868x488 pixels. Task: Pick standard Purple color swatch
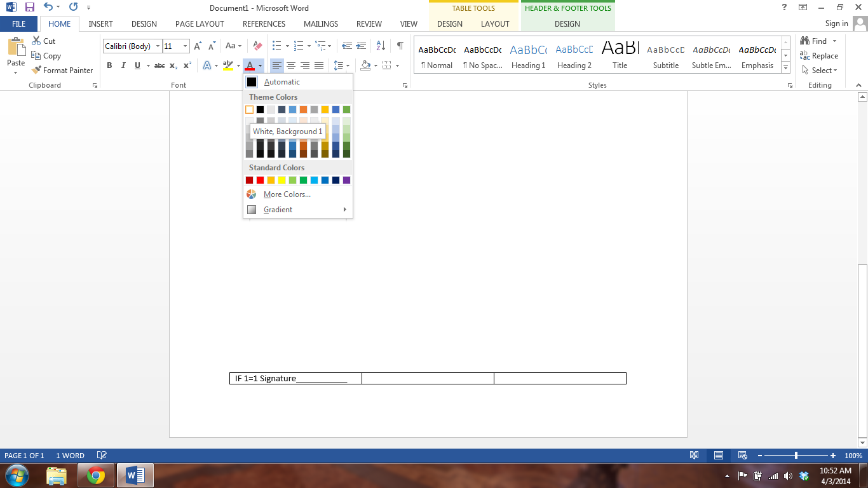click(346, 180)
